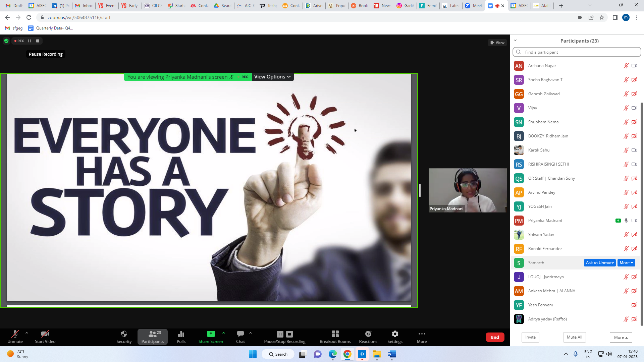This screenshot has width=644, height=362.
Task: Expand the View Options dropdown
Action: (272, 77)
